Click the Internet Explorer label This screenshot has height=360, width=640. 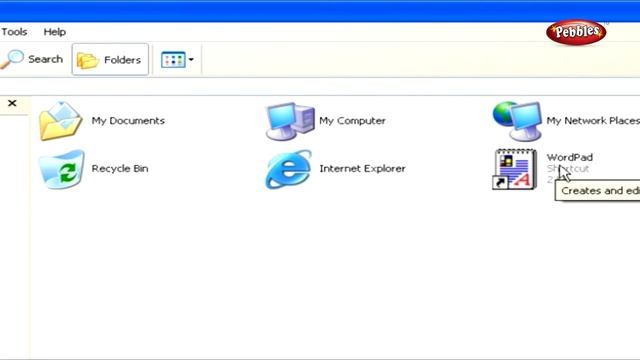362,169
